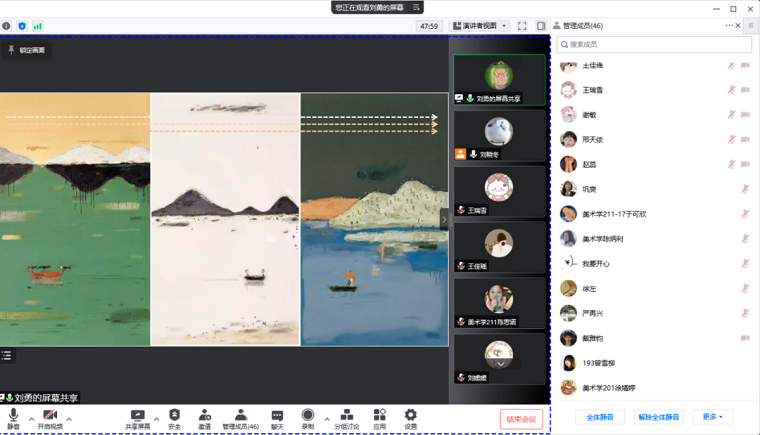Open the 演讲者视图 view dropdown
Screen dimensions: 760x435
click(x=479, y=26)
